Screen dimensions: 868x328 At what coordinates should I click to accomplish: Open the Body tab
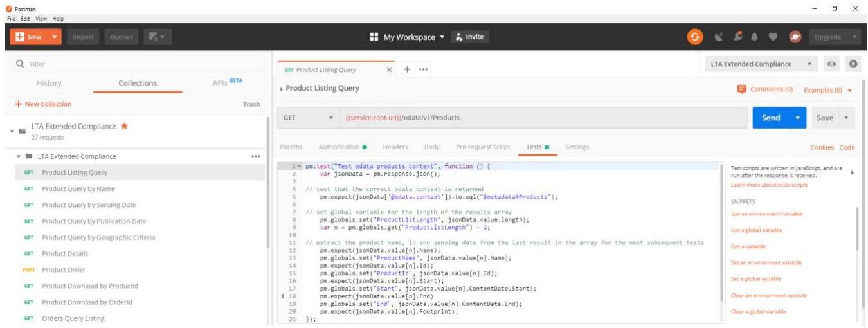[x=432, y=147]
